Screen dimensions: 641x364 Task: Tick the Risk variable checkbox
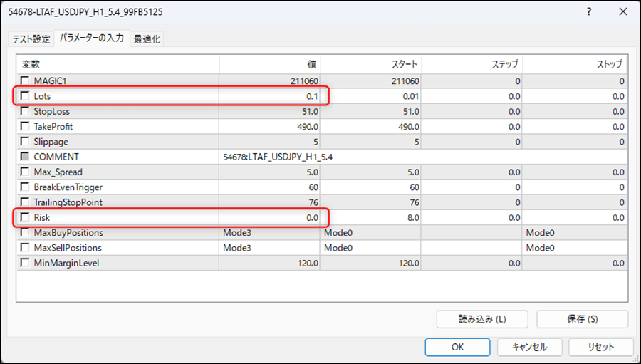coord(26,217)
